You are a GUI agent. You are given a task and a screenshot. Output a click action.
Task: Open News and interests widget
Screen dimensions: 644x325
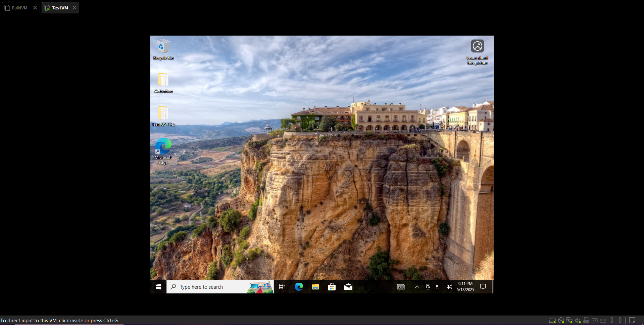click(x=401, y=287)
